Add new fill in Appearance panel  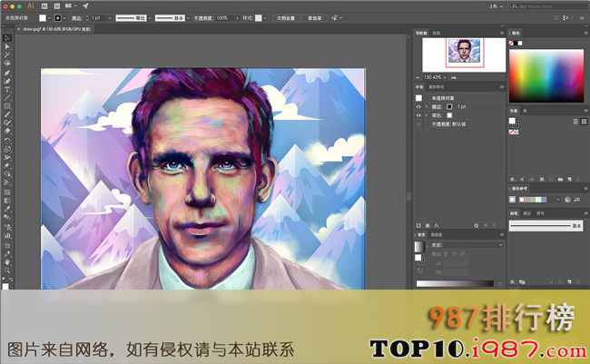pos(428,225)
